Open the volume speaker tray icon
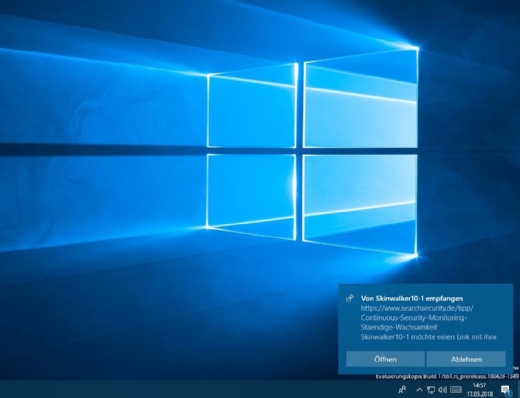The height and width of the screenshot is (398, 520). tap(443, 389)
